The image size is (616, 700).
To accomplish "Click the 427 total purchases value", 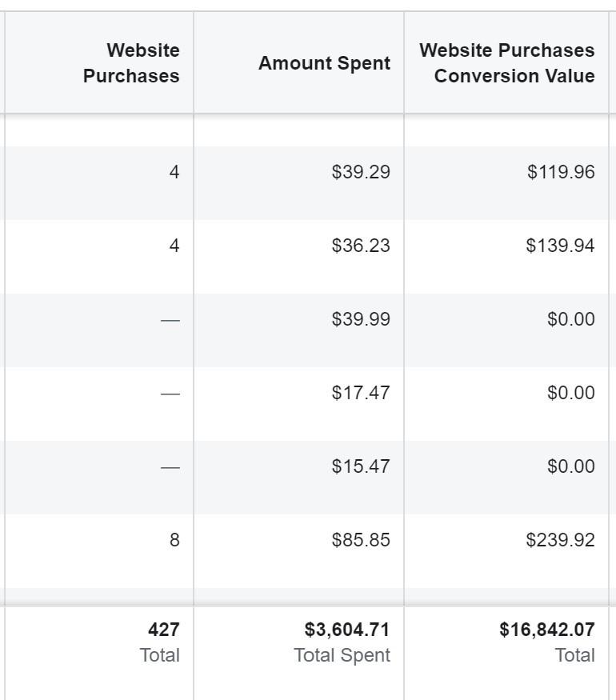I will [x=164, y=630].
